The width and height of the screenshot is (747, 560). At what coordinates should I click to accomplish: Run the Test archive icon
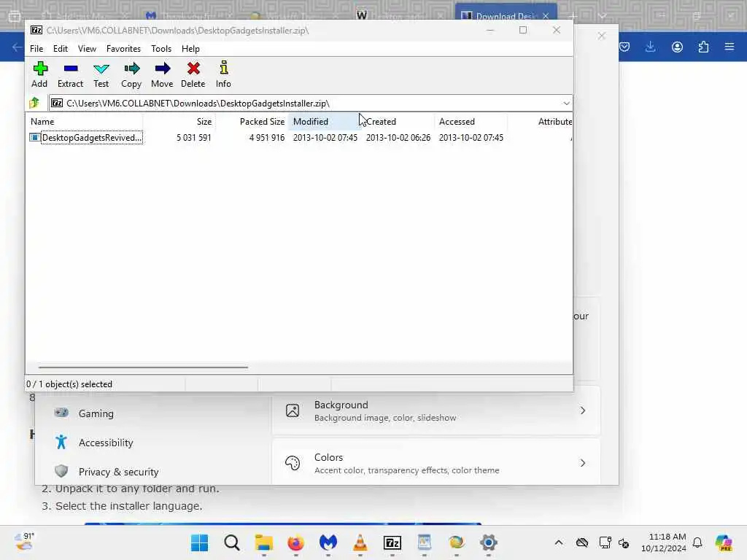(101, 74)
